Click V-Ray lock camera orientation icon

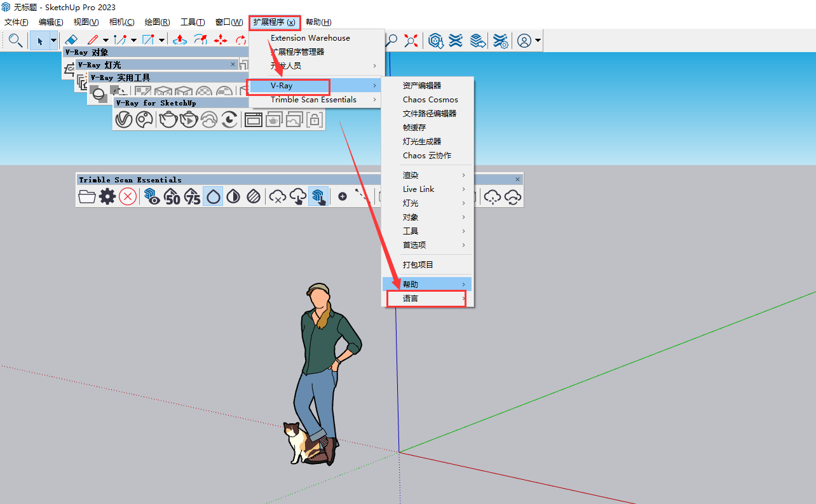[x=315, y=119]
